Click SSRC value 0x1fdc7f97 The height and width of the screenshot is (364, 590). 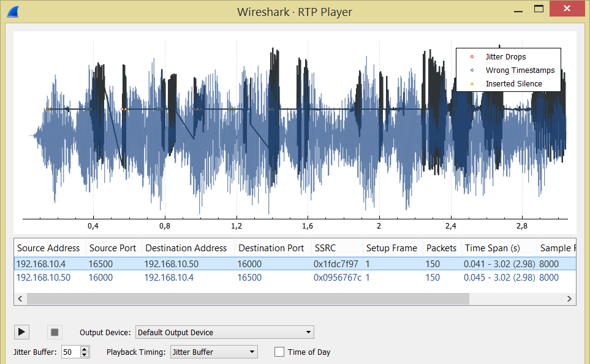point(336,264)
